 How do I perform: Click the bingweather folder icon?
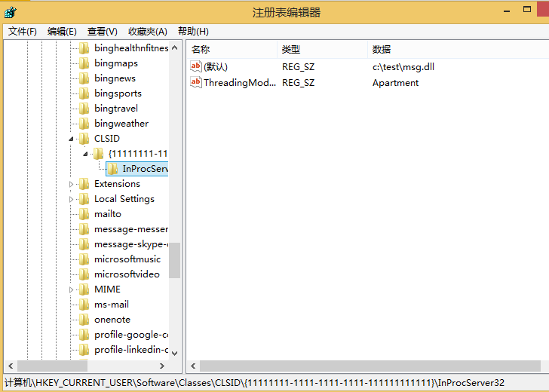pos(84,123)
